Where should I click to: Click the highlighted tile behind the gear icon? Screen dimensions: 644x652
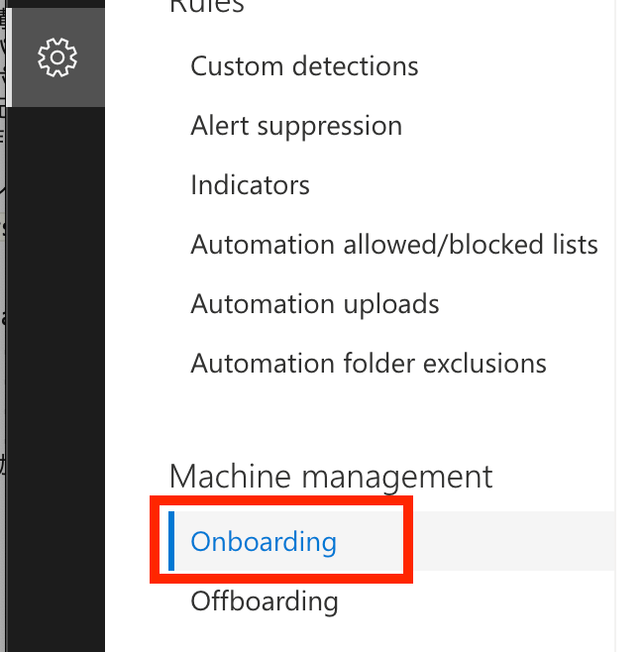57,57
